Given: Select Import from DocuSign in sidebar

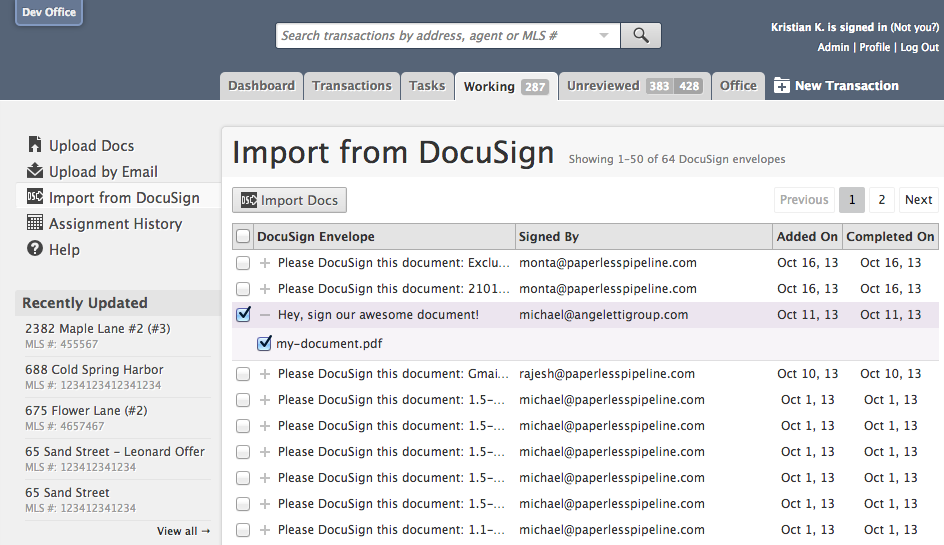Looking at the screenshot, I should click(x=124, y=198).
